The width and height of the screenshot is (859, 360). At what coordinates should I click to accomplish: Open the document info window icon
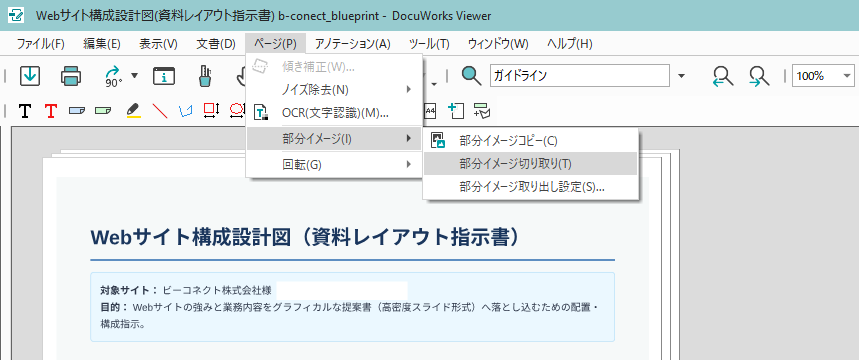(164, 76)
